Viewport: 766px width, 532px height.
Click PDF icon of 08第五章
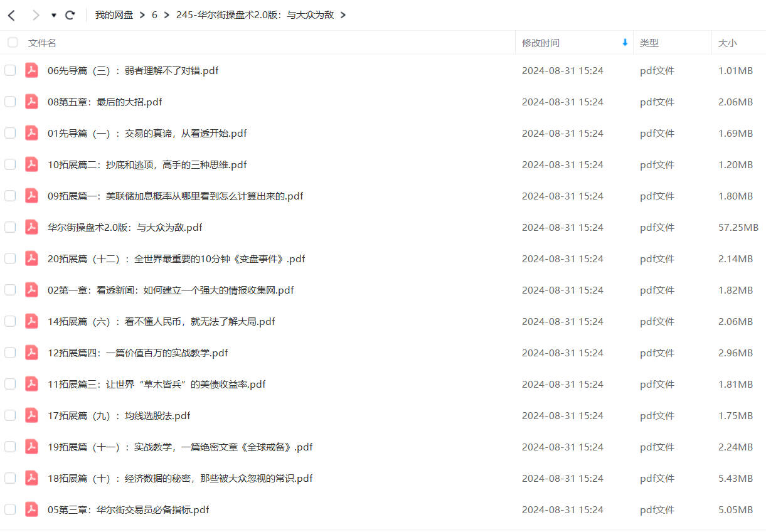click(31, 102)
